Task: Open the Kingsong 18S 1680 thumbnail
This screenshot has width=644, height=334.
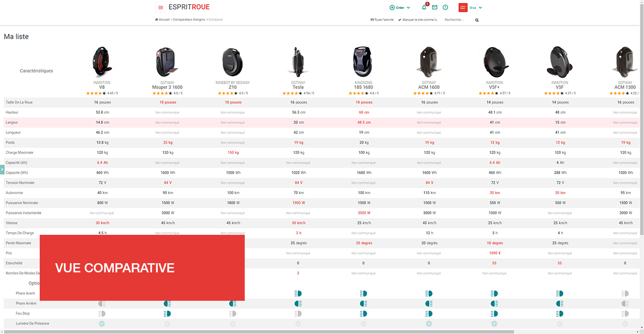Action: pos(363,62)
